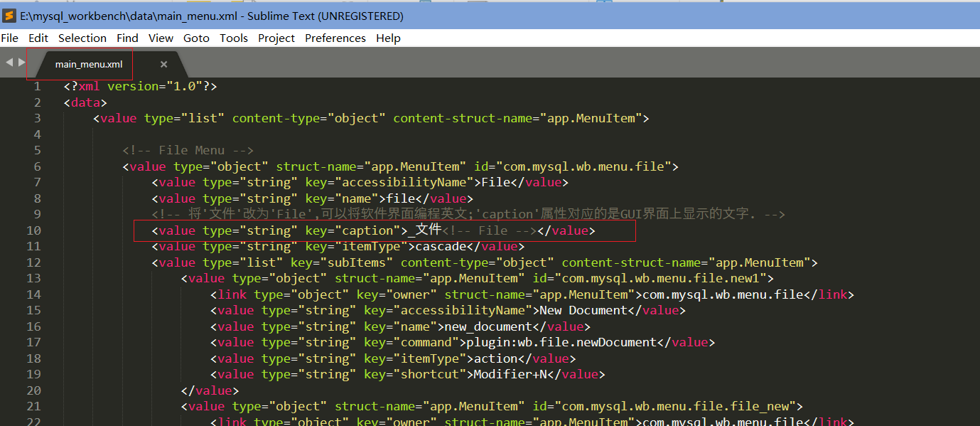Click the previous-tab left arrow icon
The height and width of the screenshot is (426, 980).
(9, 63)
